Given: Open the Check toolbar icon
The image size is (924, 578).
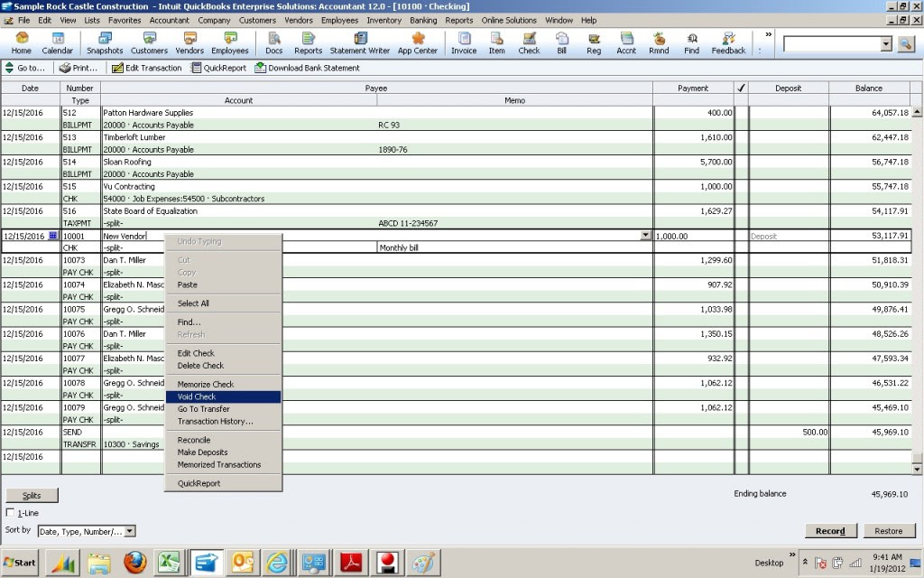Looking at the screenshot, I should click(x=529, y=43).
